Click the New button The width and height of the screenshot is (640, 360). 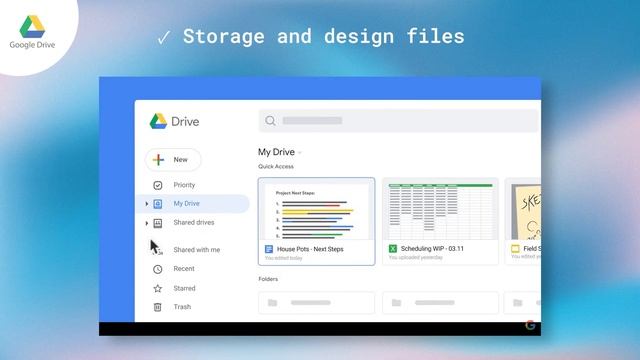pyautogui.click(x=173, y=160)
